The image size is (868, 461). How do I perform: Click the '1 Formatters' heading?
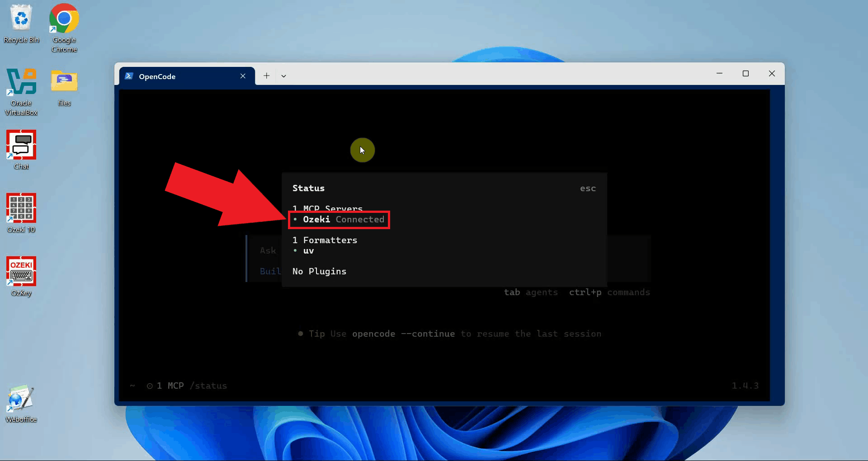pyautogui.click(x=325, y=240)
